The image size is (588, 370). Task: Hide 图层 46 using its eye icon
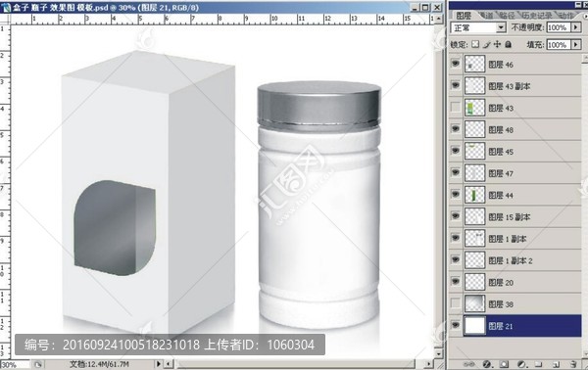coord(456,64)
